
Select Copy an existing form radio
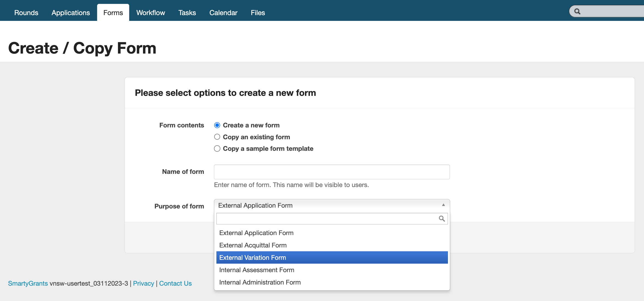[217, 137]
